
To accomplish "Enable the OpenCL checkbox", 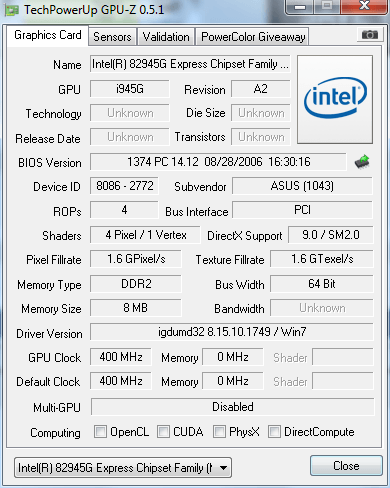I will click(x=100, y=431).
